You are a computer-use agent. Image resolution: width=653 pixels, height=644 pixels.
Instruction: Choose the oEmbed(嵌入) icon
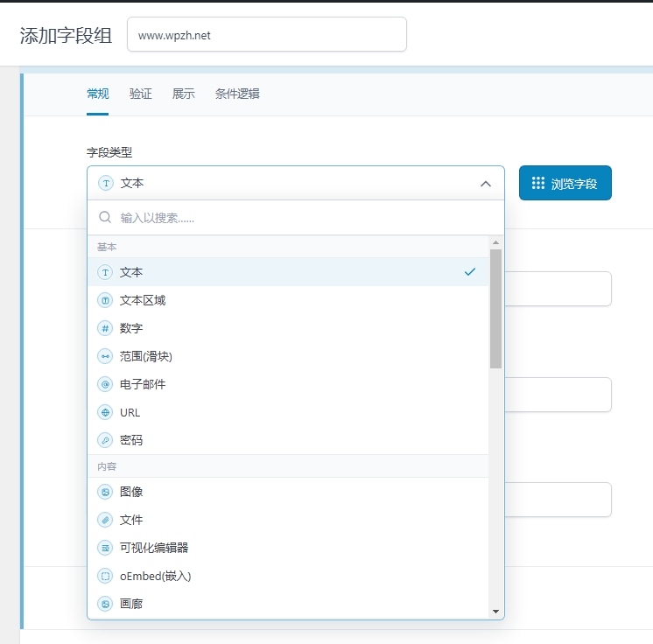click(105, 576)
